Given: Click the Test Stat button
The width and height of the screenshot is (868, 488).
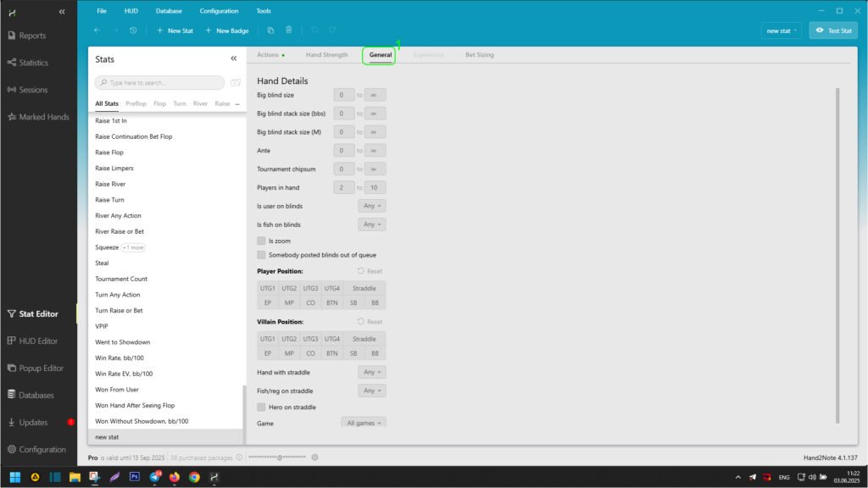Looking at the screenshot, I should (833, 30).
